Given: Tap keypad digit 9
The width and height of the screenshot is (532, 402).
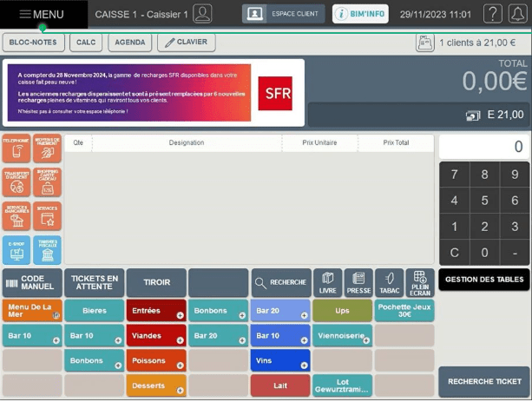Looking at the screenshot, I should pyautogui.click(x=515, y=175).
